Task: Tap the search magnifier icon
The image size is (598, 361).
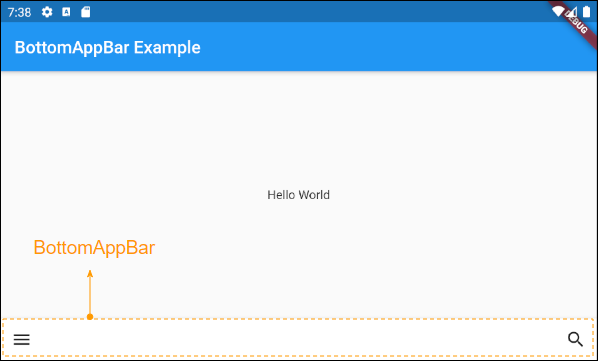Action: (575, 339)
